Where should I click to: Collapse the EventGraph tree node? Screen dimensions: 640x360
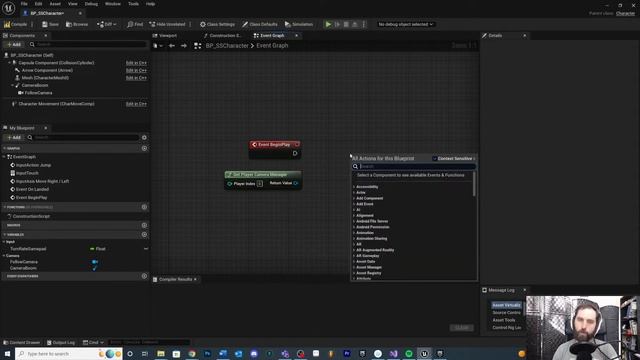point(4,157)
